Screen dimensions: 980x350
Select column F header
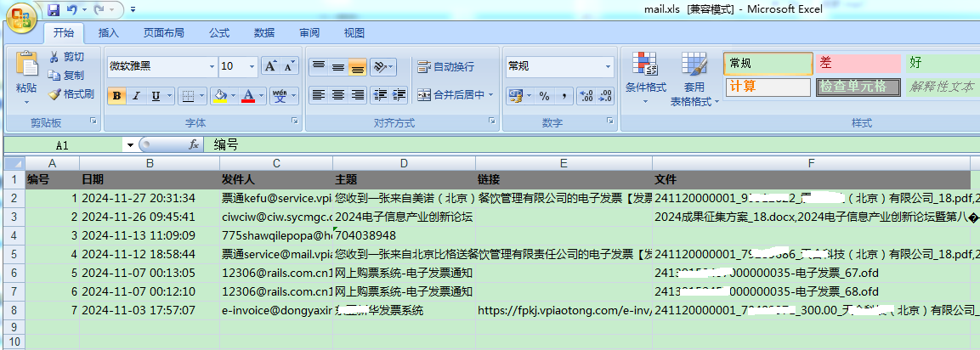pos(811,163)
